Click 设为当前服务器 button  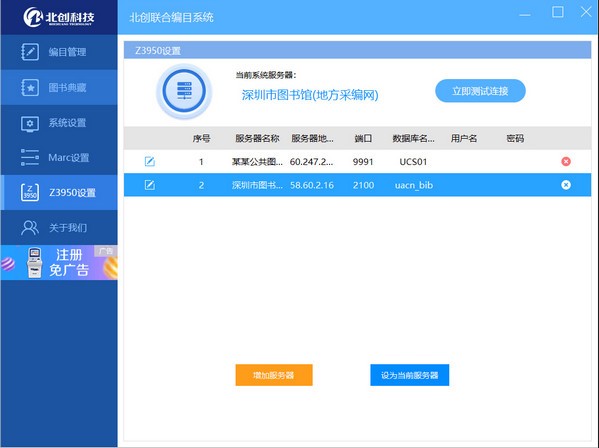click(410, 375)
